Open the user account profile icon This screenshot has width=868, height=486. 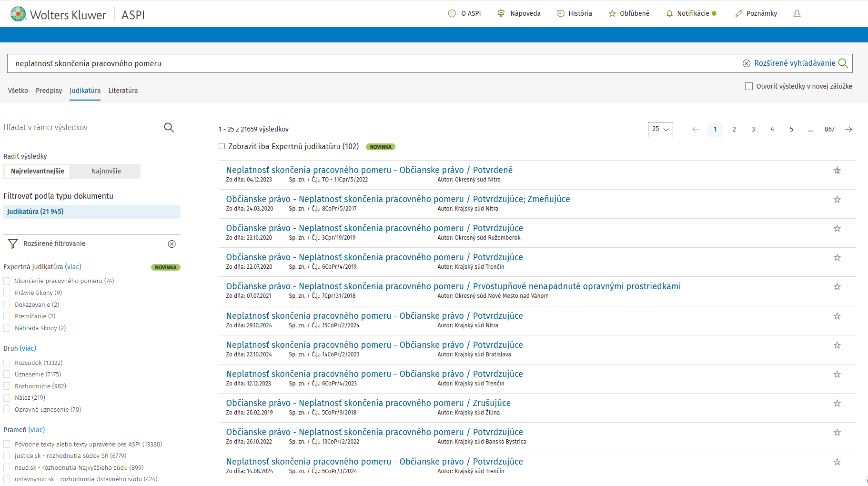tap(797, 13)
